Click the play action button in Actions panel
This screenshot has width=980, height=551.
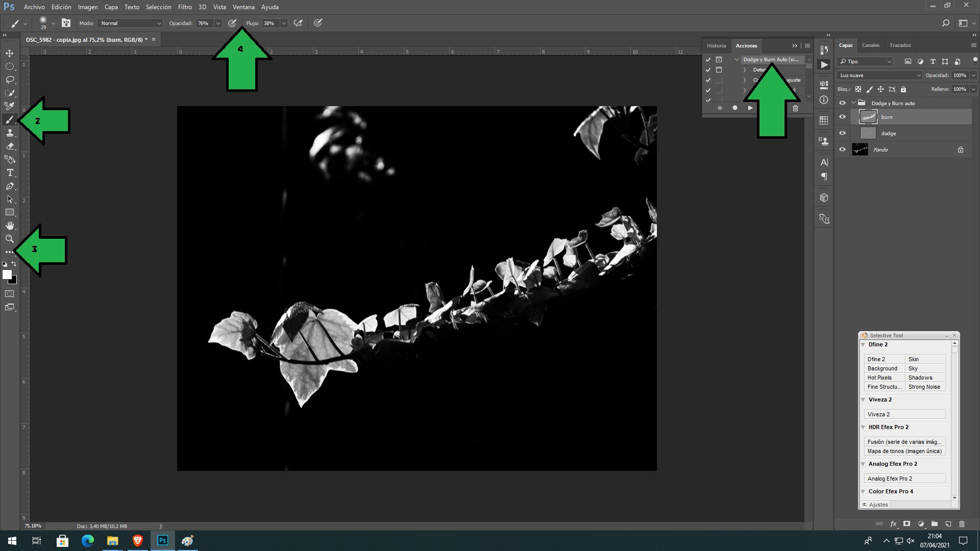point(750,108)
